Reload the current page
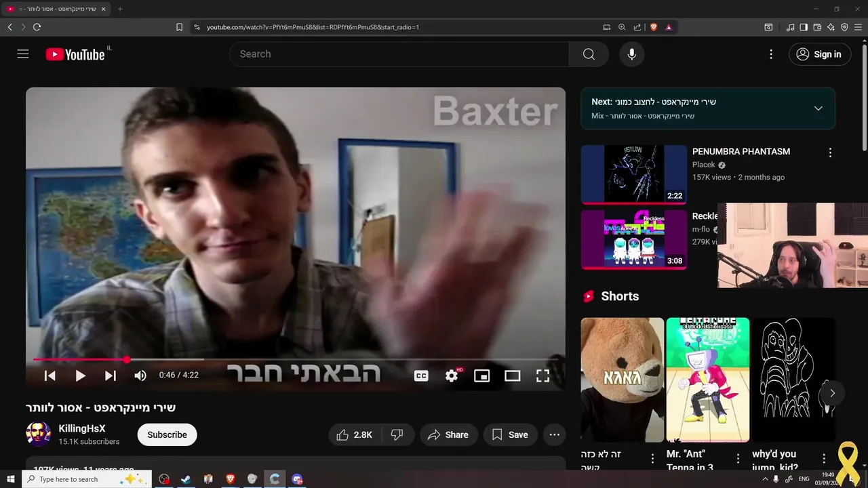 coord(37,27)
